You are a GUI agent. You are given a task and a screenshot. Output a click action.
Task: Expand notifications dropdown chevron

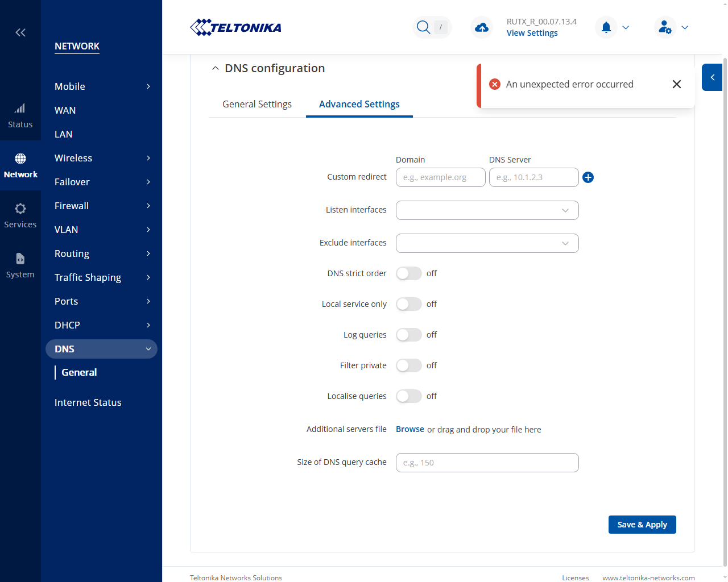(x=626, y=27)
